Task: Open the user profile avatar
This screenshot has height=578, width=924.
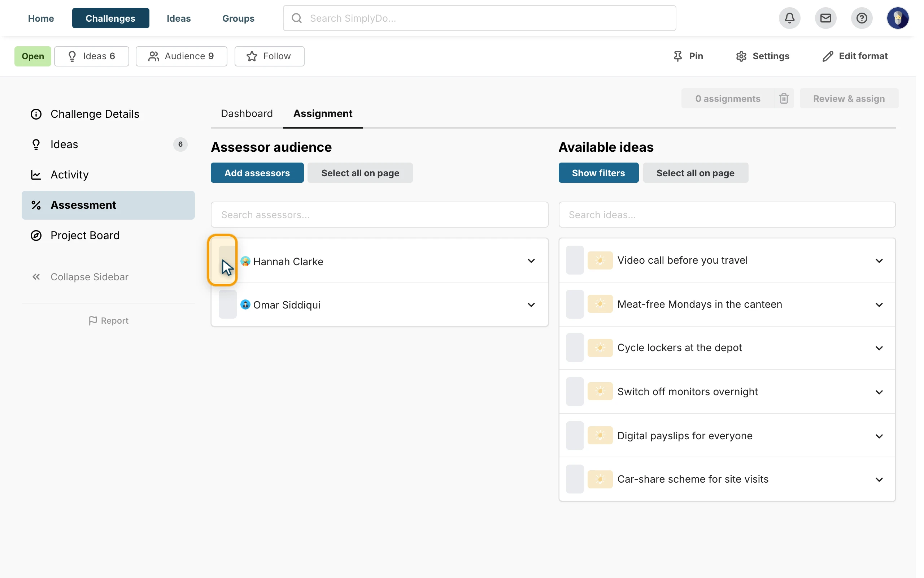Action: (898, 18)
